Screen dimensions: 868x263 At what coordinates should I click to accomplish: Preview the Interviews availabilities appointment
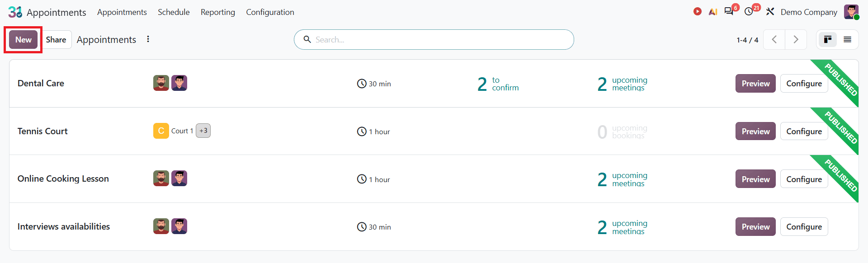tap(755, 227)
